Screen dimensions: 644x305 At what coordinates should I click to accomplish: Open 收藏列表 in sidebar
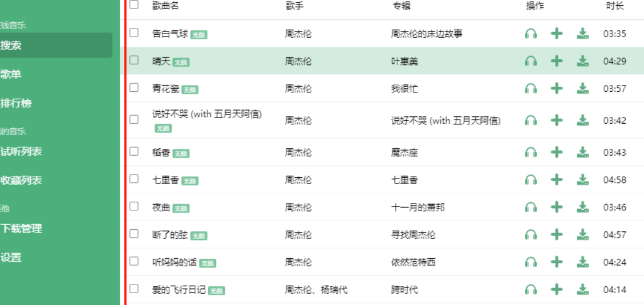[21, 180]
